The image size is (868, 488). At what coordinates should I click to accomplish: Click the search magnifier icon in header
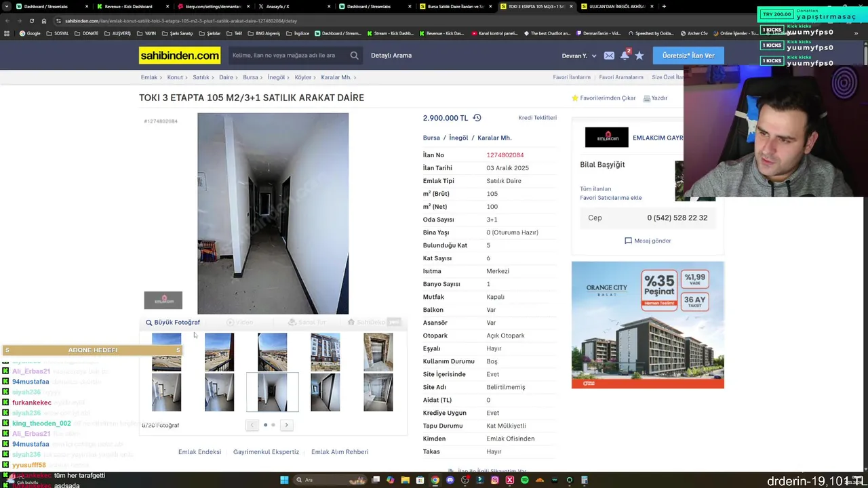(354, 56)
